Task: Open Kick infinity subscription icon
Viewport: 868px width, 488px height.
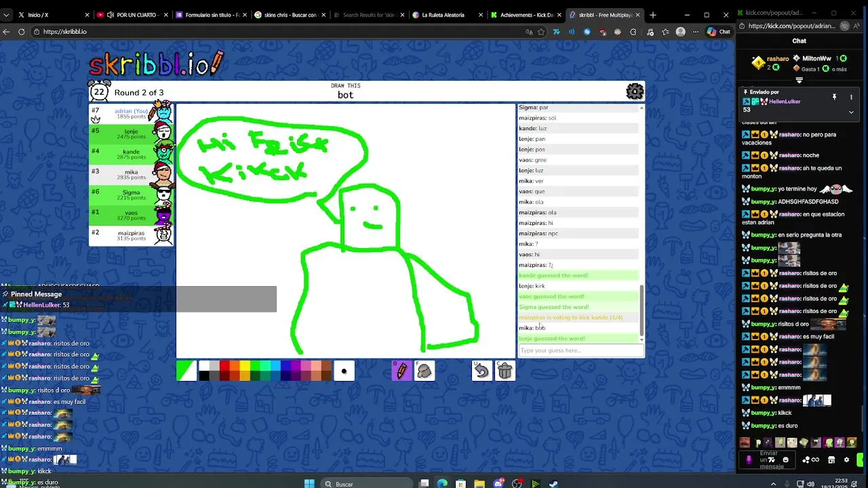Action: pyautogui.click(x=815, y=460)
